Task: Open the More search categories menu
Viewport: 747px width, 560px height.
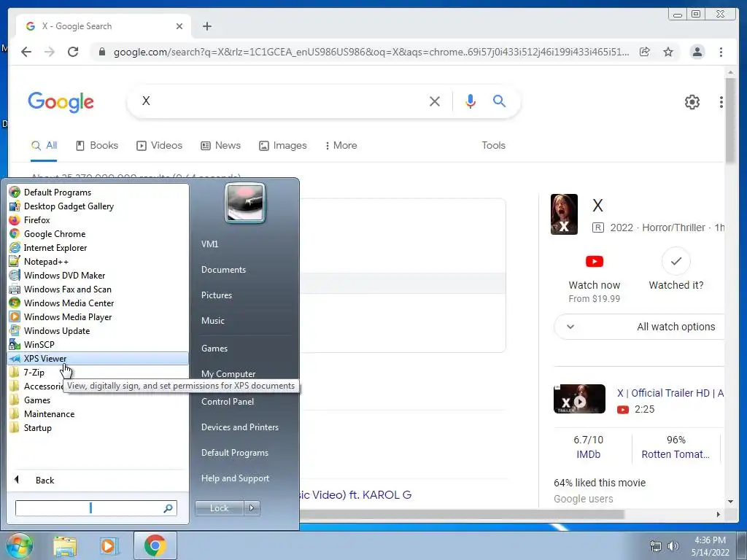Action: tap(341, 145)
